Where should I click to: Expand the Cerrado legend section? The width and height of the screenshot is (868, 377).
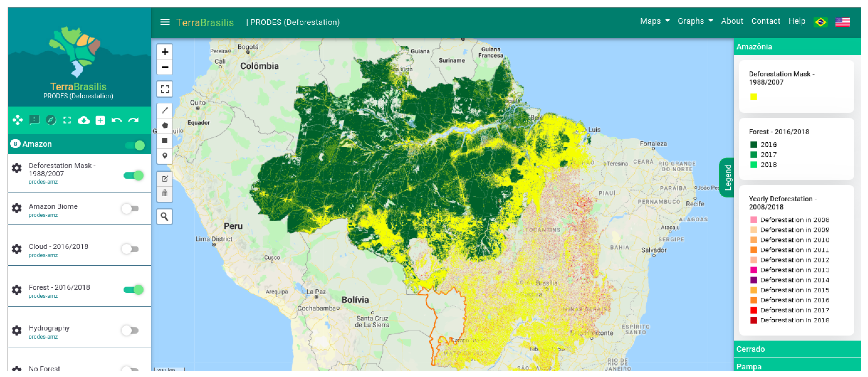coord(797,349)
